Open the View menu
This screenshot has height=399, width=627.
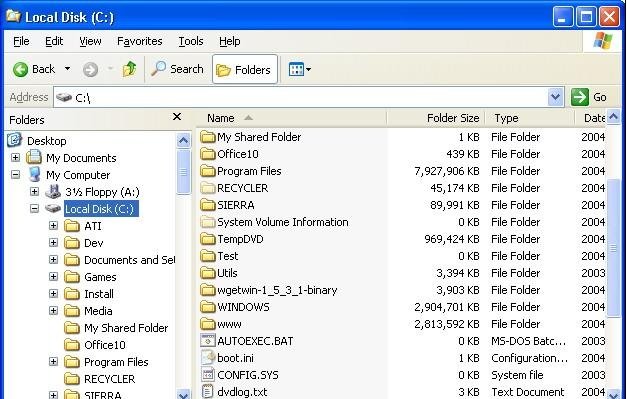90,41
